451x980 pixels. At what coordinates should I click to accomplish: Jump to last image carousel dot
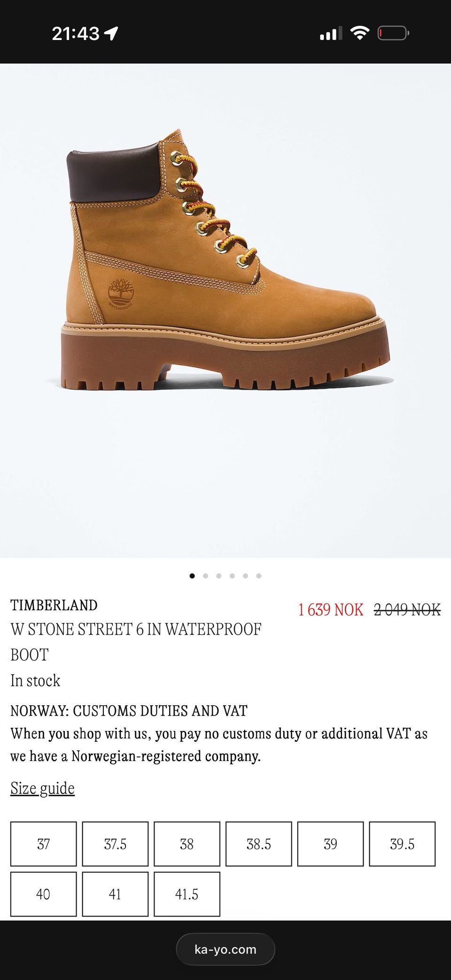(x=259, y=576)
